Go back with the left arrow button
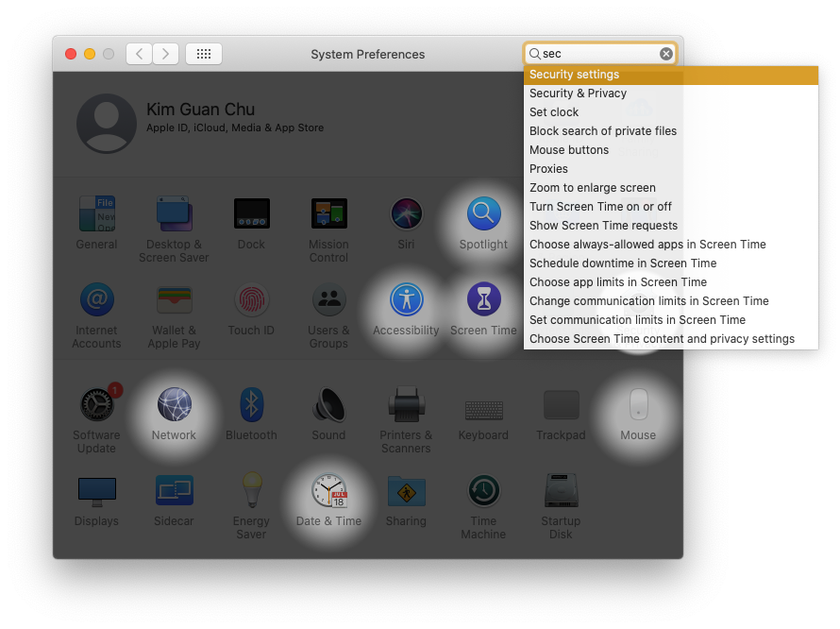The width and height of the screenshot is (840, 629). pos(140,54)
